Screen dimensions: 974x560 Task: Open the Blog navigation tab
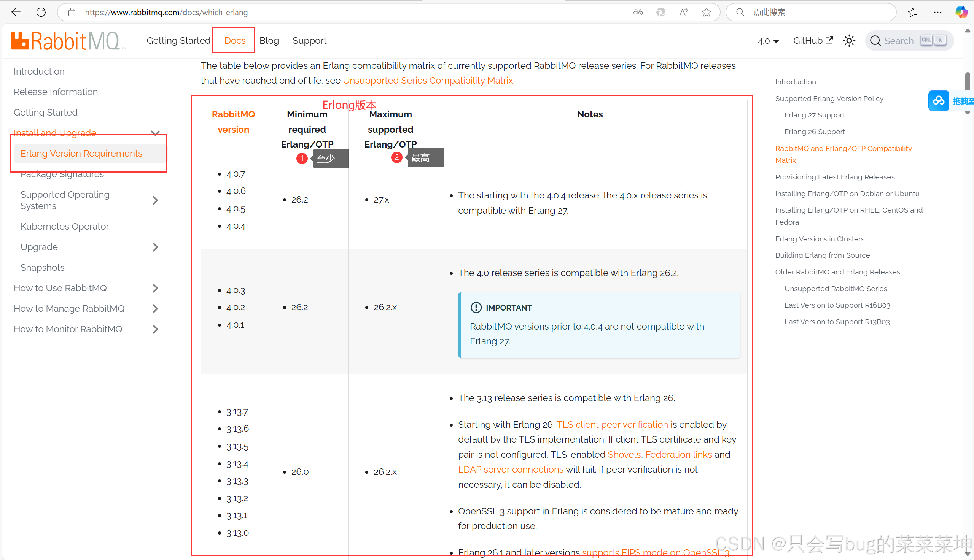coord(269,41)
